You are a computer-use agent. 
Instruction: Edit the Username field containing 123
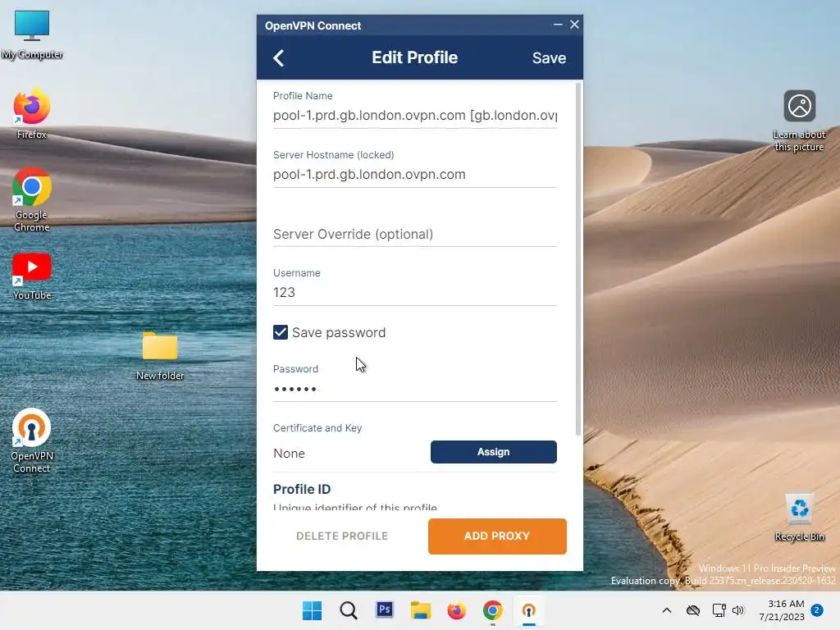[414, 293]
